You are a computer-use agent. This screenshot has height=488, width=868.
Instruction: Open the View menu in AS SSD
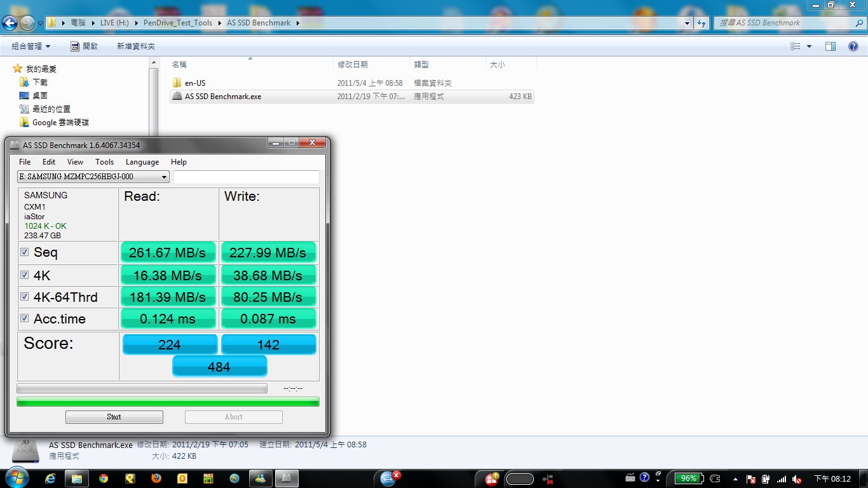(x=75, y=162)
